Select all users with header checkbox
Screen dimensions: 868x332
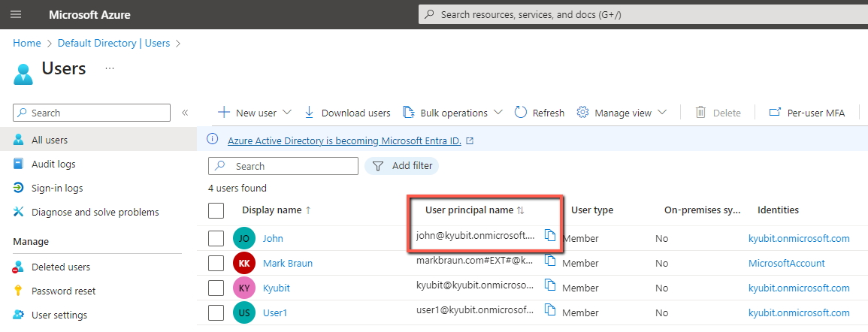click(x=216, y=210)
